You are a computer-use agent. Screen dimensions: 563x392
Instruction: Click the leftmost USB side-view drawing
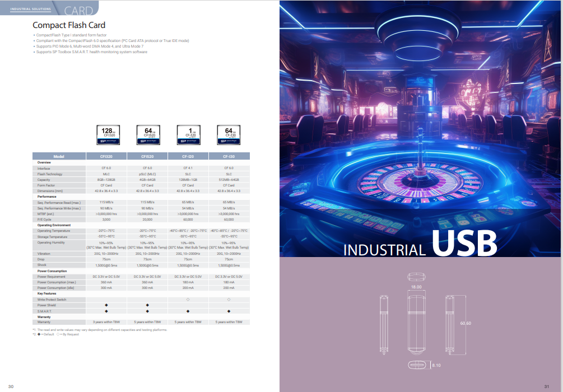[x=383, y=324]
